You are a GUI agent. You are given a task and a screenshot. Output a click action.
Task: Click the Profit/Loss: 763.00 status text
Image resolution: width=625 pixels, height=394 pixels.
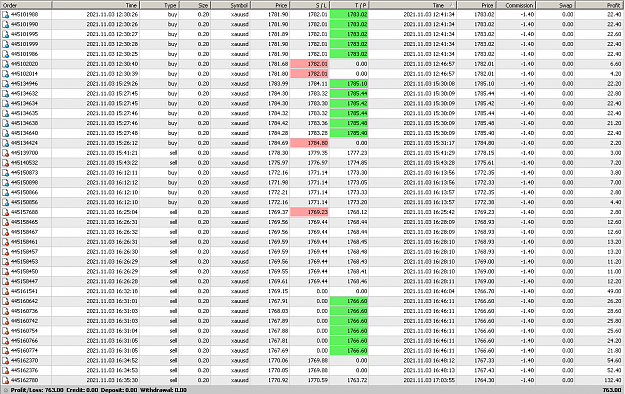[x=37, y=390]
